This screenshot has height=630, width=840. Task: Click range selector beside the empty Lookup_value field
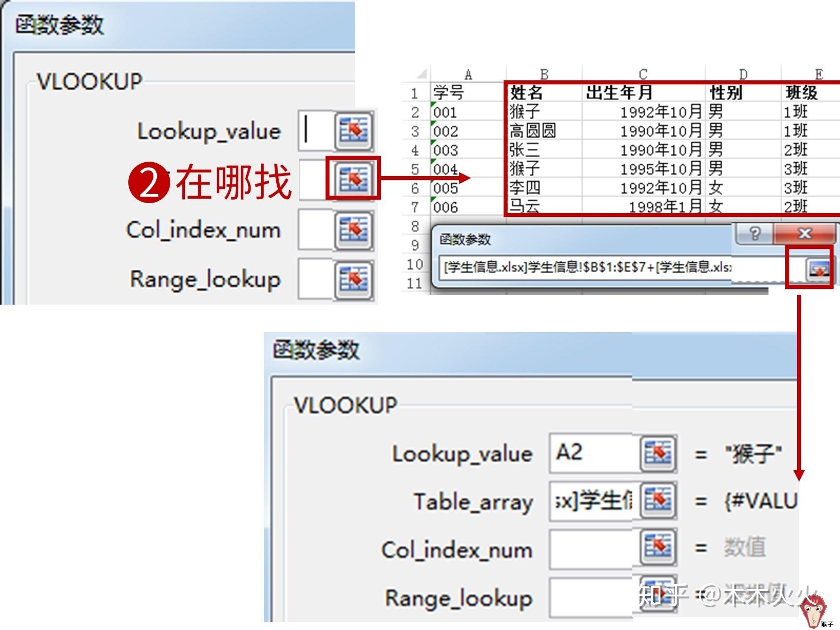point(354,131)
